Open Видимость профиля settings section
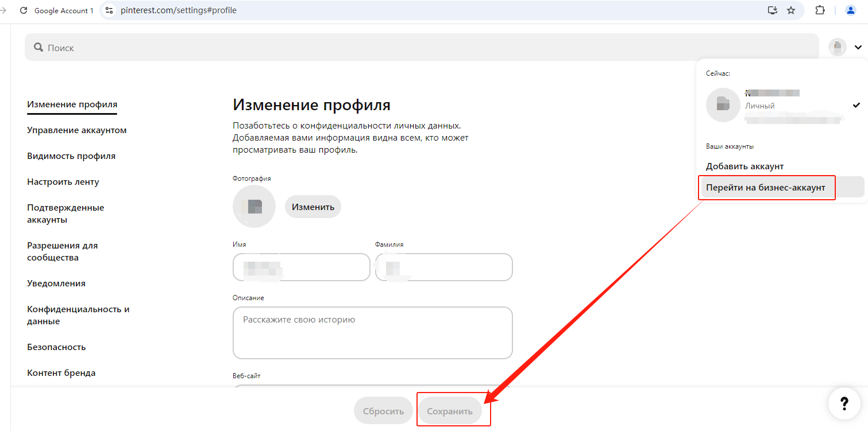The height and width of the screenshot is (431, 868). coord(71,156)
